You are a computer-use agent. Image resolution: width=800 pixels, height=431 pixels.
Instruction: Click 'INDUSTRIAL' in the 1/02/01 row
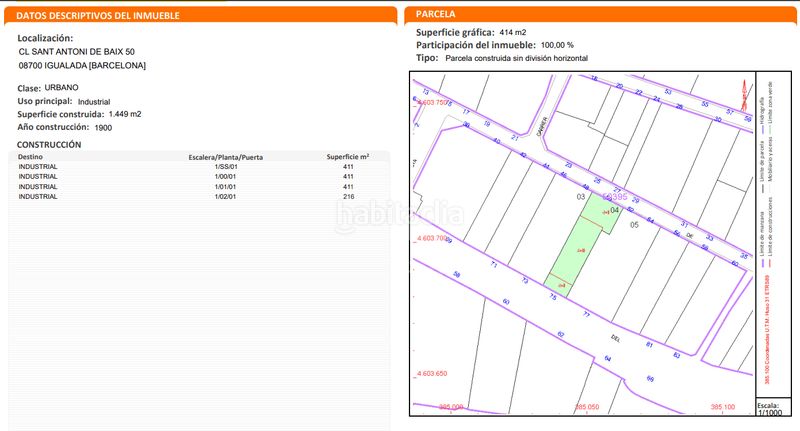(38, 196)
